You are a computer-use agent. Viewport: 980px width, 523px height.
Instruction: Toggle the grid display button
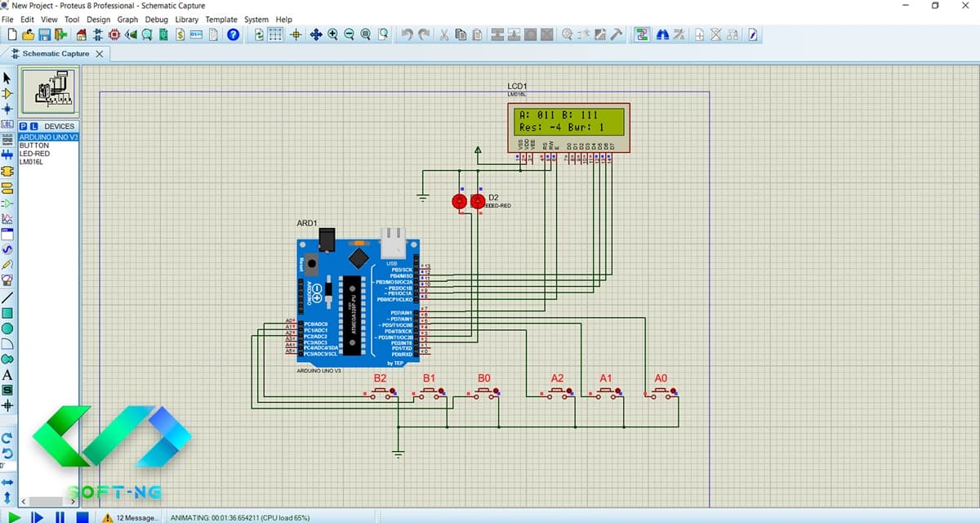tap(276, 34)
